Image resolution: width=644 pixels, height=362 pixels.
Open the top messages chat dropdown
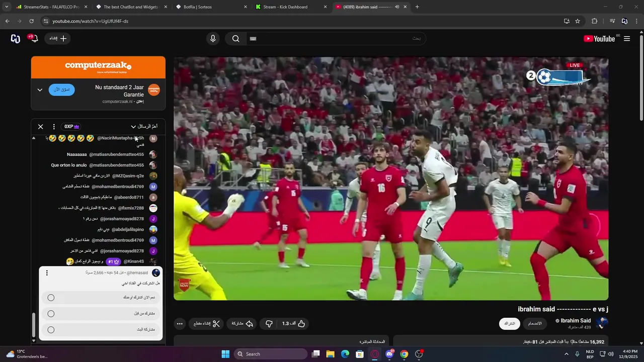tap(144, 127)
